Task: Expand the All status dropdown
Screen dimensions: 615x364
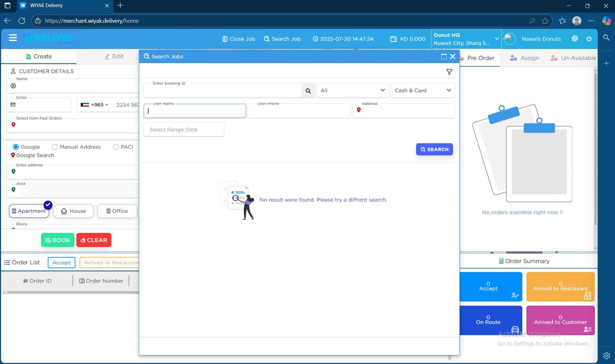Action: tap(352, 90)
